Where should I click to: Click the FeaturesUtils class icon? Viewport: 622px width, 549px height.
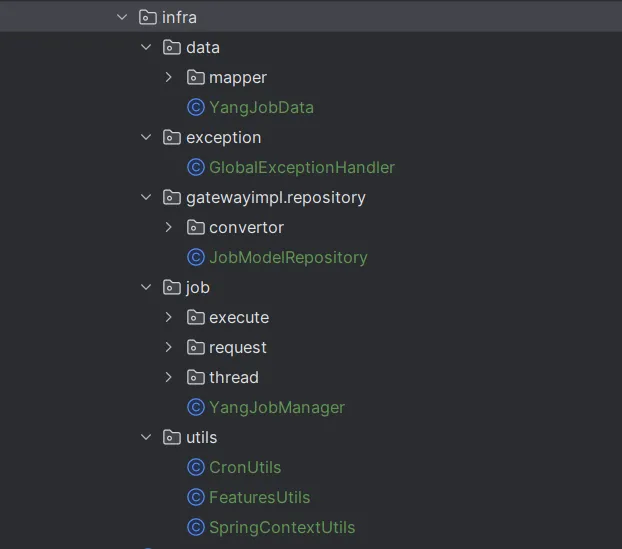coord(196,497)
